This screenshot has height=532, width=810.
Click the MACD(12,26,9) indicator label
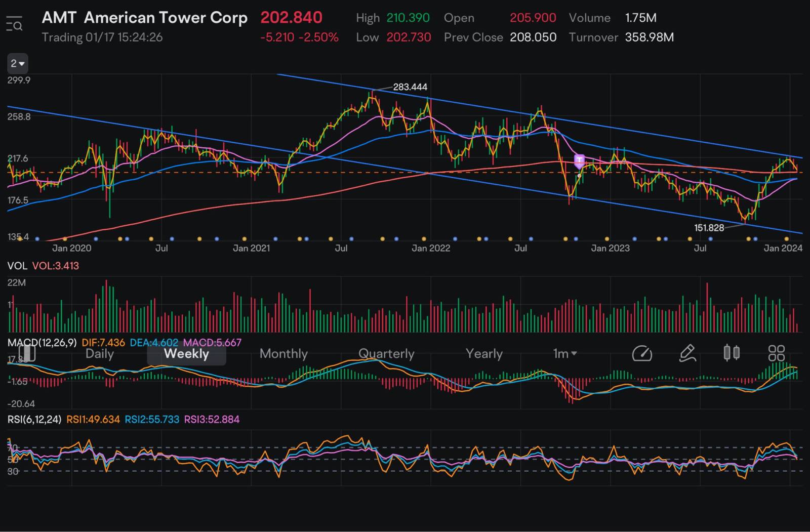pyautogui.click(x=42, y=343)
